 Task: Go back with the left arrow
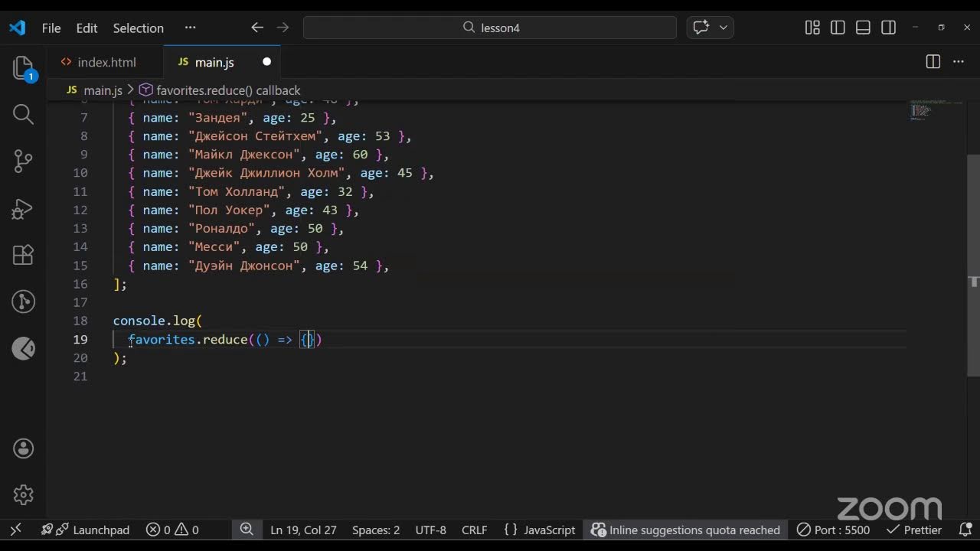(x=257, y=28)
